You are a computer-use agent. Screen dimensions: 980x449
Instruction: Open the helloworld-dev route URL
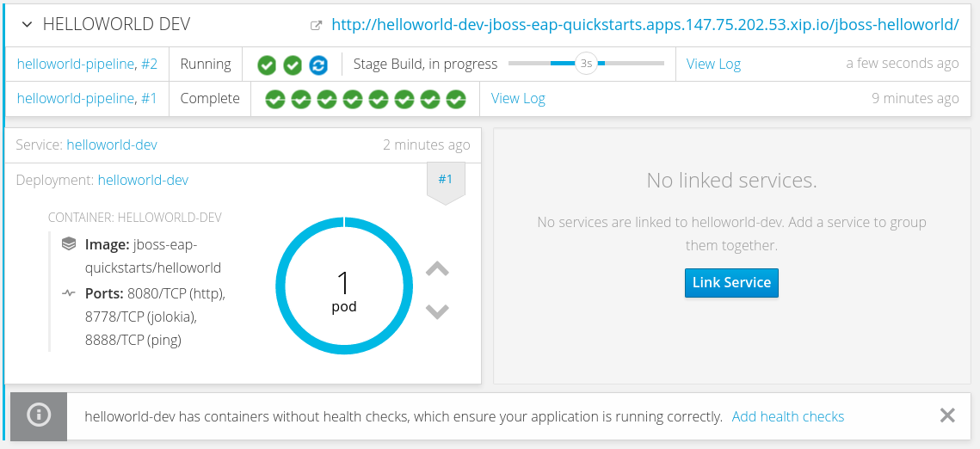(x=645, y=25)
